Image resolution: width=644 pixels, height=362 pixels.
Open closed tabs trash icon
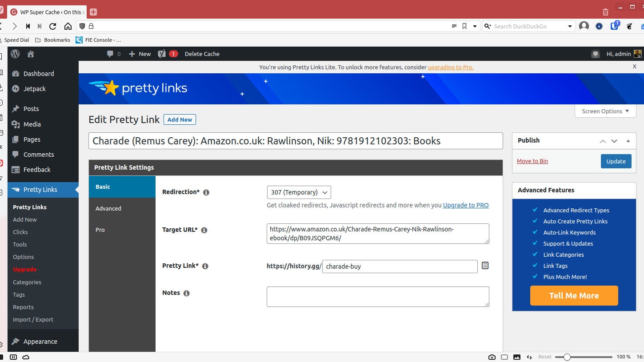[x=605, y=12]
